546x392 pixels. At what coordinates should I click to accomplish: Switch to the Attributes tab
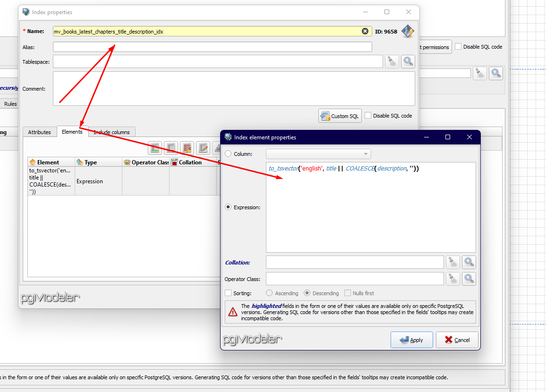coord(39,132)
